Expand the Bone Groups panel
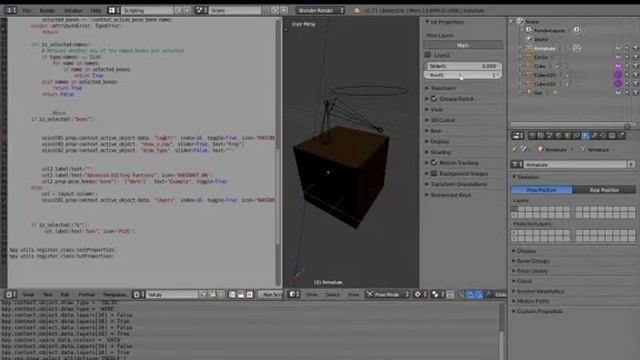This screenshot has width=640, height=360. [532, 261]
